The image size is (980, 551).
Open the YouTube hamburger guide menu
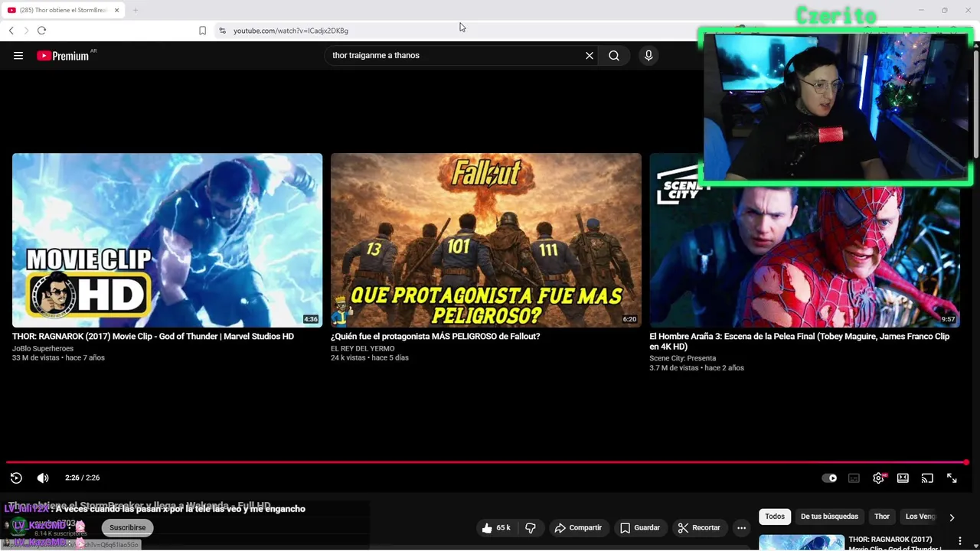18,55
